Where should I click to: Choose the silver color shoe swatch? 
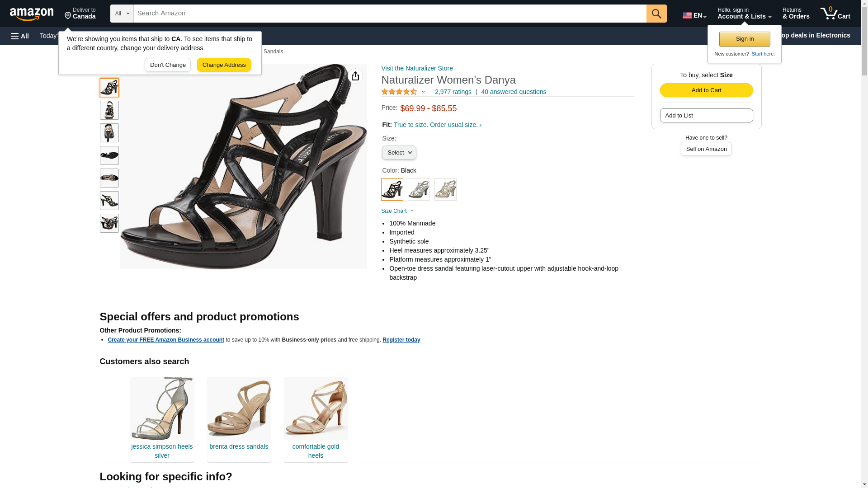tap(419, 189)
